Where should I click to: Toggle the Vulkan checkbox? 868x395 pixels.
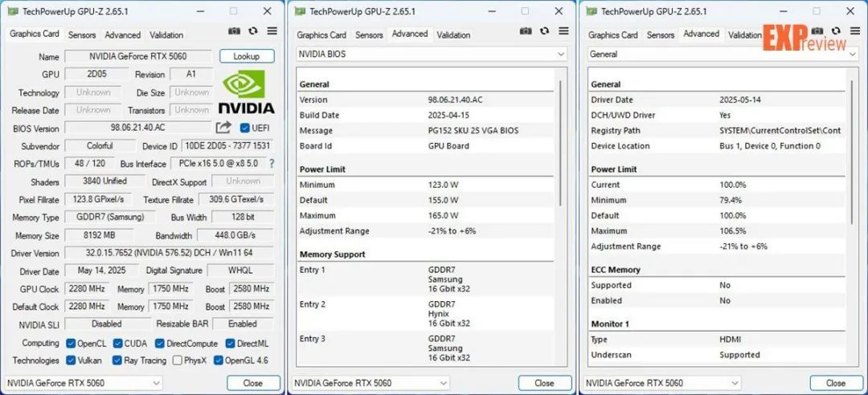point(70,360)
